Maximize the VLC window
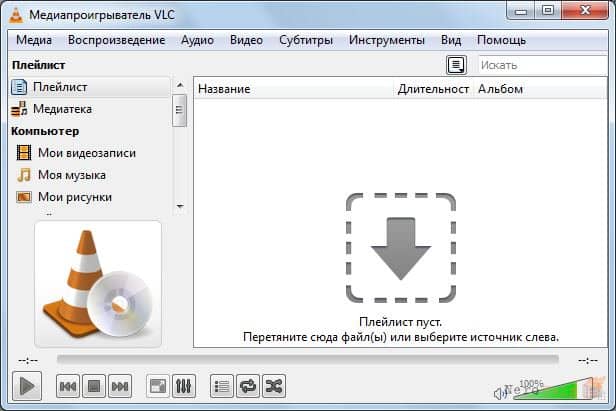 [x=548, y=11]
